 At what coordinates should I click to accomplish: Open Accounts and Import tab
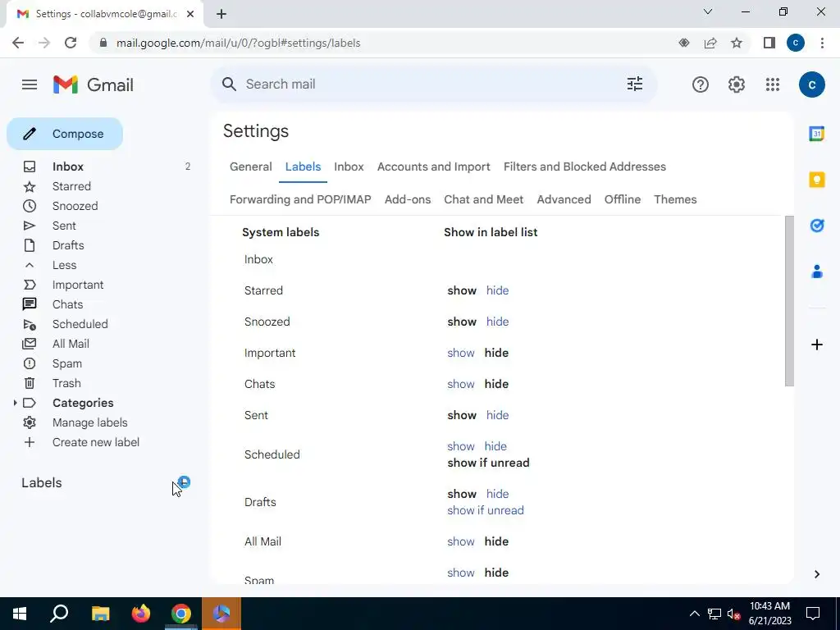(433, 167)
